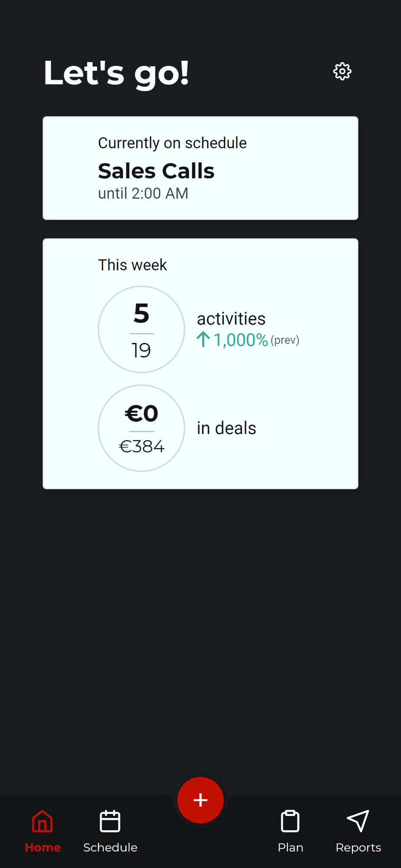The width and height of the screenshot is (401, 868).
Task: Click the This week card header
Action: click(x=132, y=265)
